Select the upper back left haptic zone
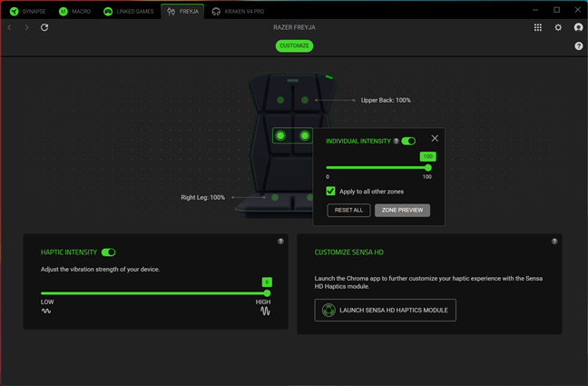This screenshot has height=386, width=588. click(x=280, y=100)
